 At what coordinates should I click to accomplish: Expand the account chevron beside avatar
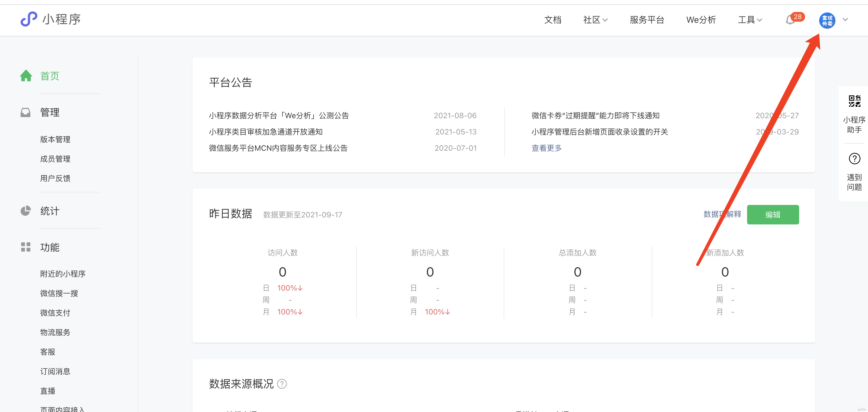coord(845,20)
